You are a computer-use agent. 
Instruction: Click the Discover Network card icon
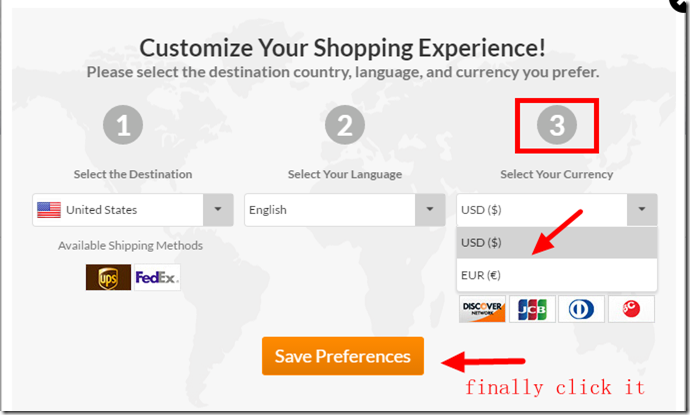(x=482, y=309)
